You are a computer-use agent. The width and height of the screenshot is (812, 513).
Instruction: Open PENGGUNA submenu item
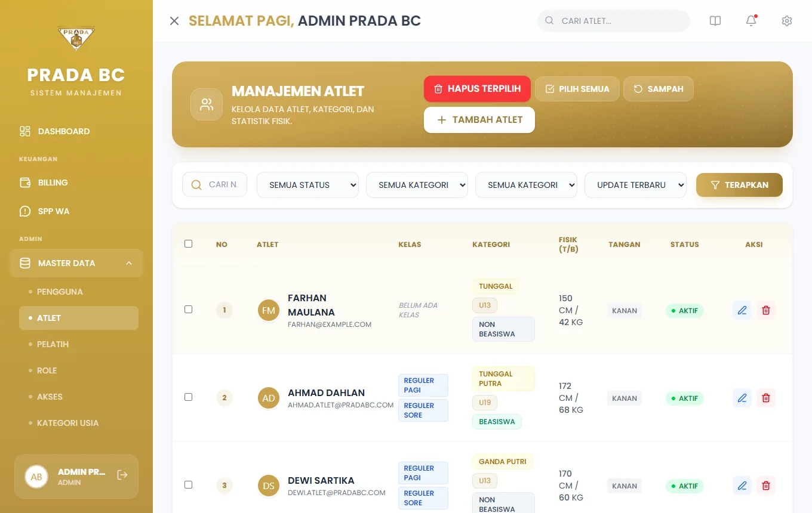coord(79,292)
